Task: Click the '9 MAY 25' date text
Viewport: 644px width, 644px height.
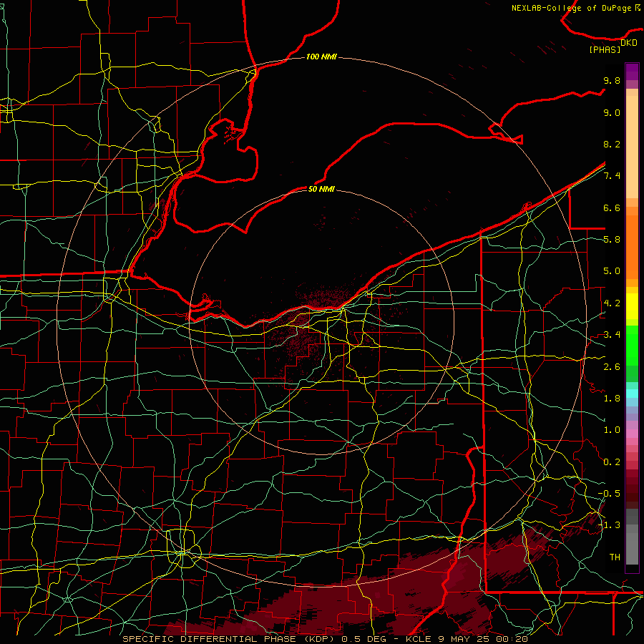Action: [x=466, y=639]
